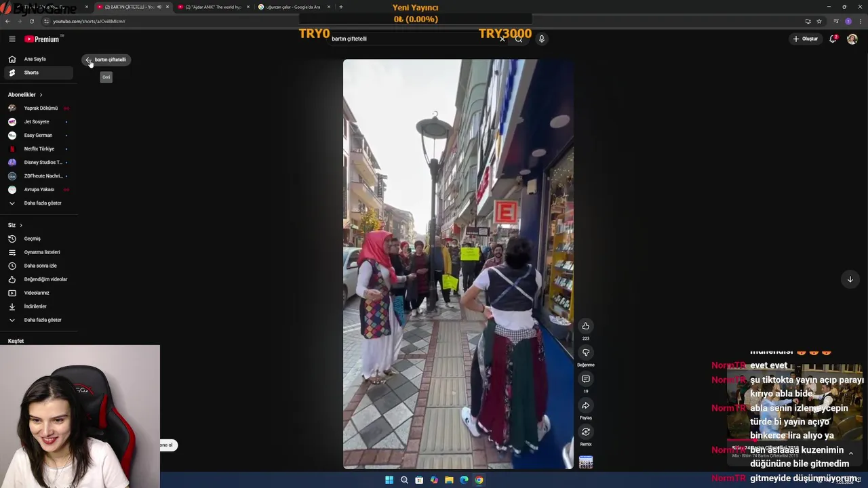Open File Explorer from taskbar
The height and width of the screenshot is (488, 868).
click(x=449, y=480)
